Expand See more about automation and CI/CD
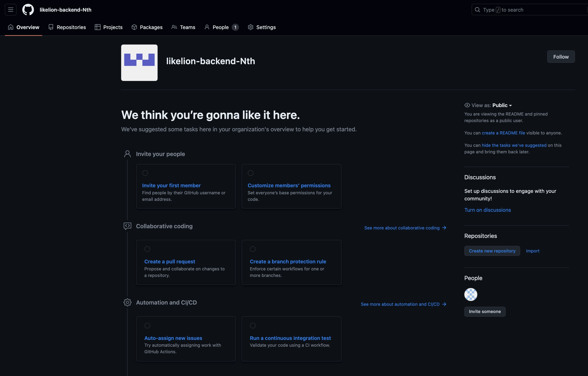588x376 pixels. pyautogui.click(x=403, y=304)
